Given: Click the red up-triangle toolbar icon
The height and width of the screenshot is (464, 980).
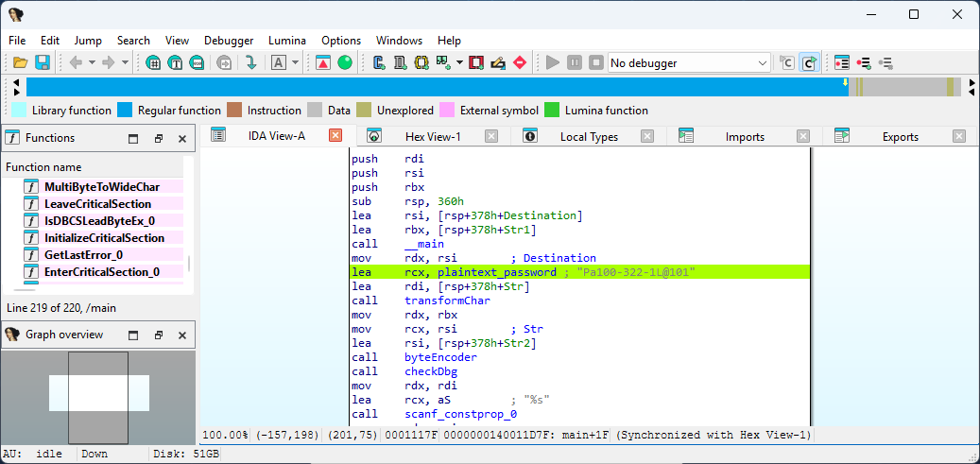Looking at the screenshot, I should pyautogui.click(x=323, y=62).
